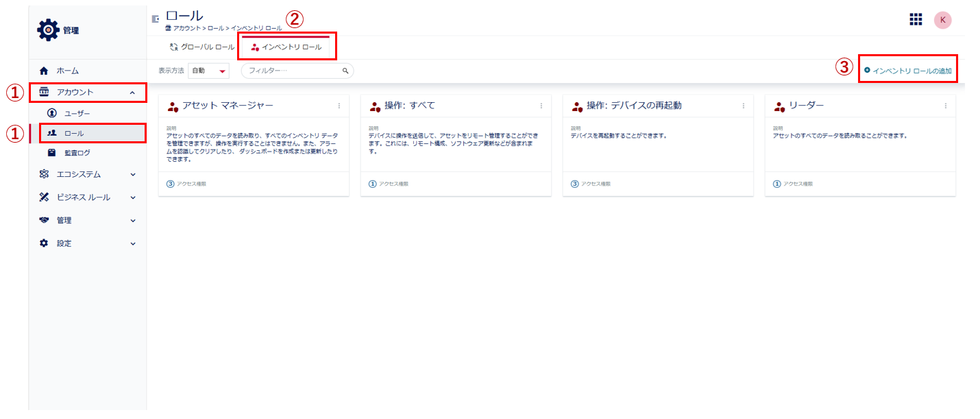
Task: Expand the ビジネス ルール menu section
Action: 132,197
